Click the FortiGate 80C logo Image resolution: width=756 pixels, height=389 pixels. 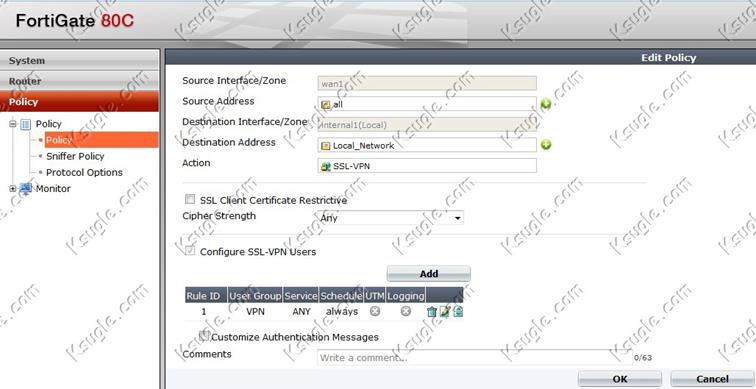75,21
